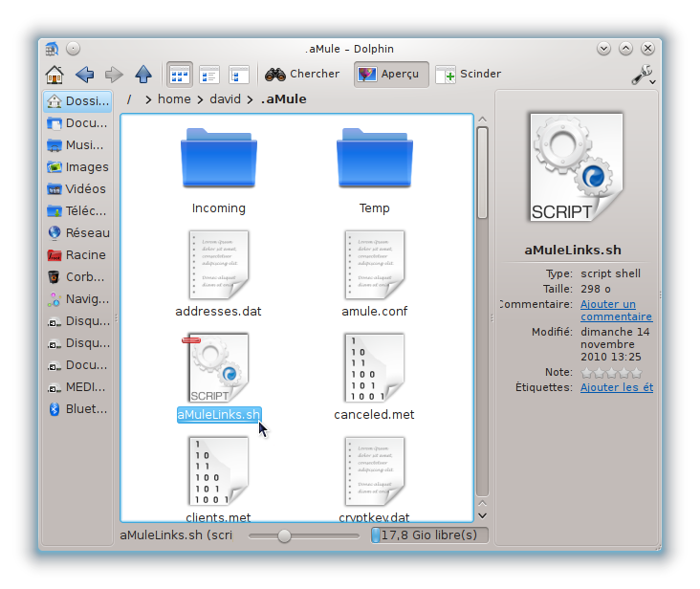Open Réseau place in sidebar
This screenshot has height=589, width=700.
(78, 233)
